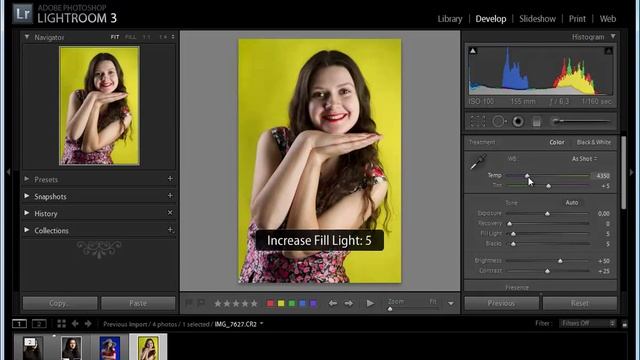
Task: Add a new collection with plus icon
Action: [170, 230]
